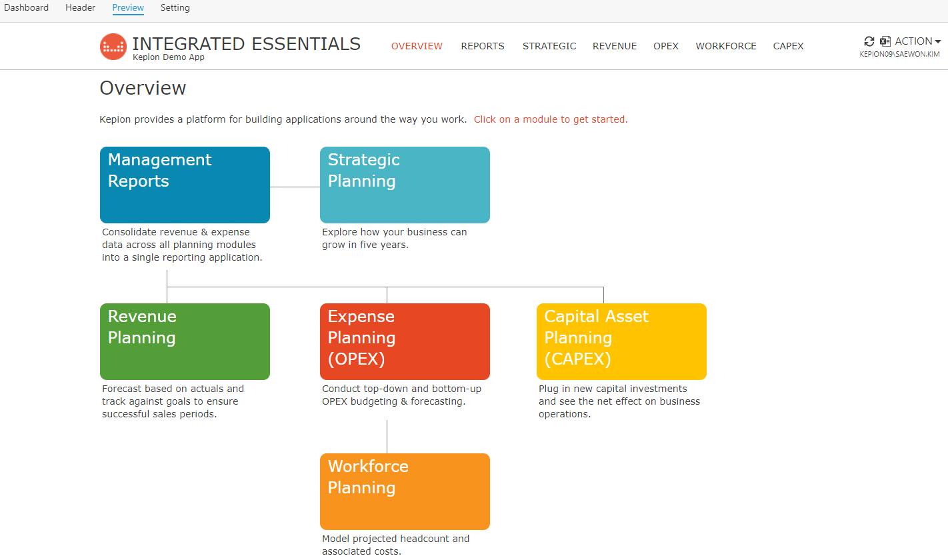Open the Setting tab
The width and height of the screenshot is (948, 560).
coord(175,8)
